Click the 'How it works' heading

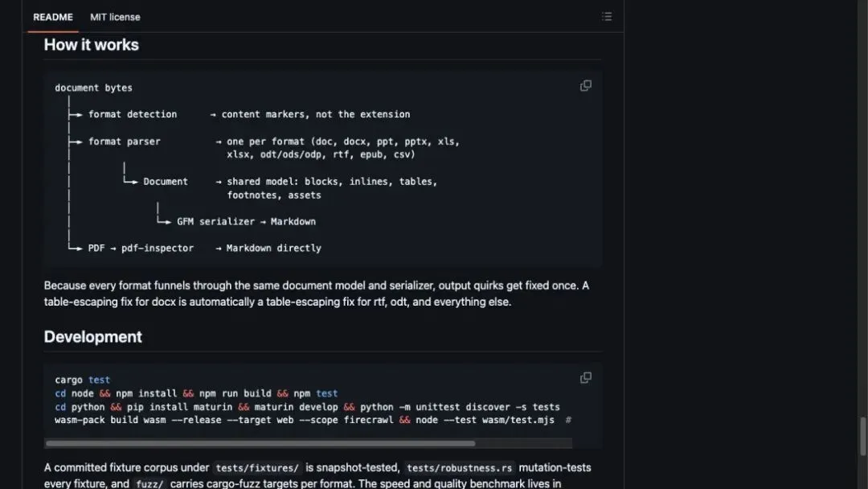(x=92, y=45)
